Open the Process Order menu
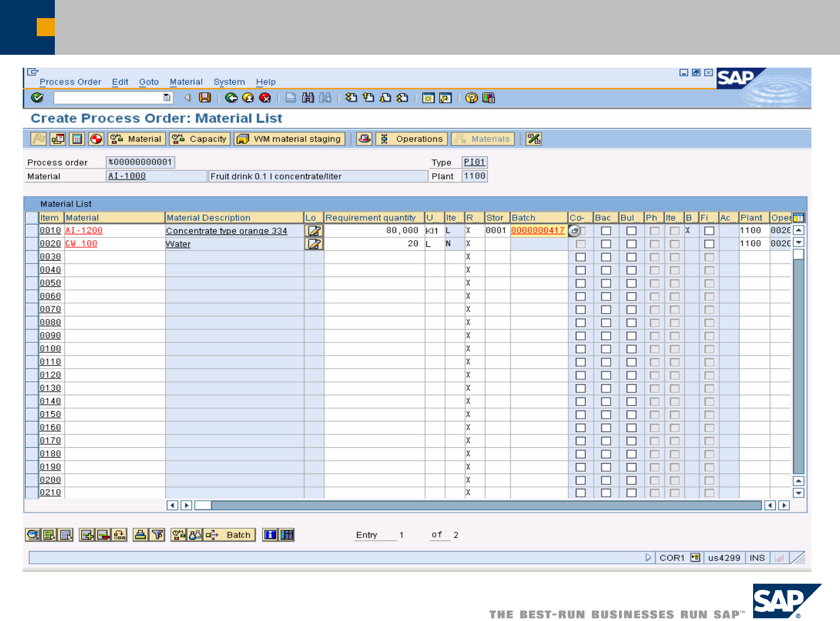Image resolution: width=840 pixels, height=621 pixels. 70,82
